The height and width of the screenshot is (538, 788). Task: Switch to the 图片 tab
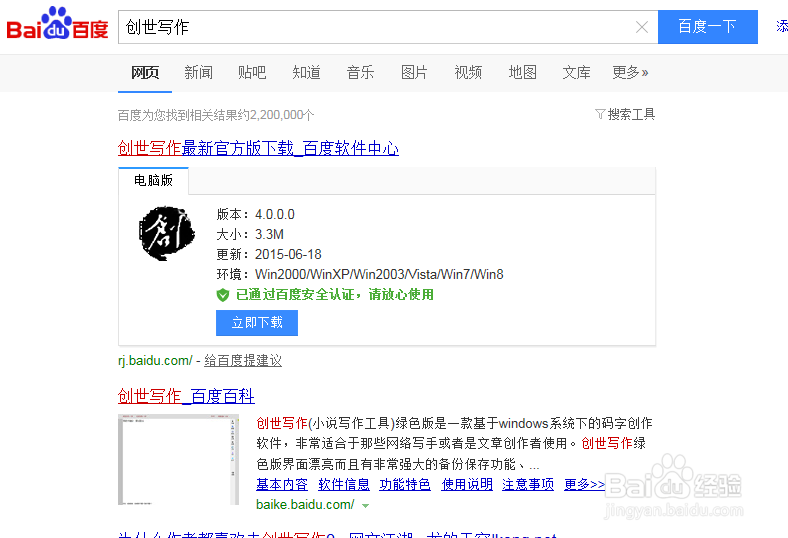[x=414, y=73]
